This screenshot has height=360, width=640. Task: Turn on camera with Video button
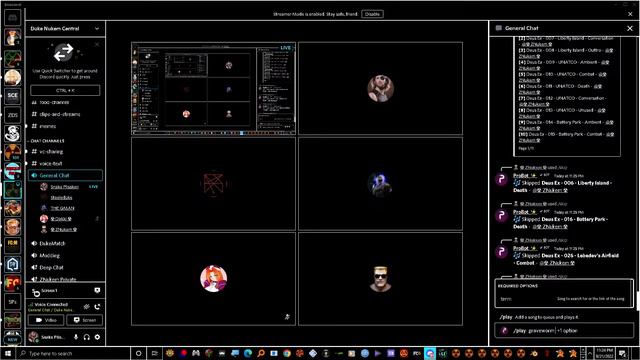[x=46, y=320]
